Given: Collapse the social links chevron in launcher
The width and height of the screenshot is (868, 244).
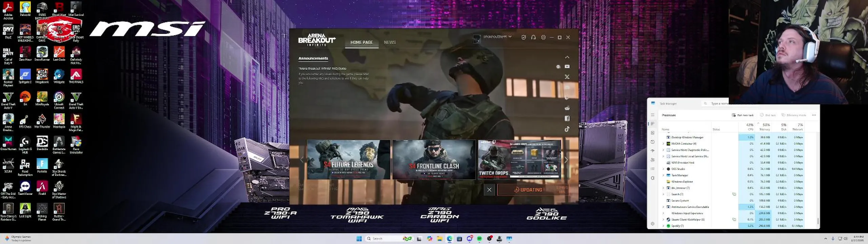Looking at the screenshot, I should 567,57.
